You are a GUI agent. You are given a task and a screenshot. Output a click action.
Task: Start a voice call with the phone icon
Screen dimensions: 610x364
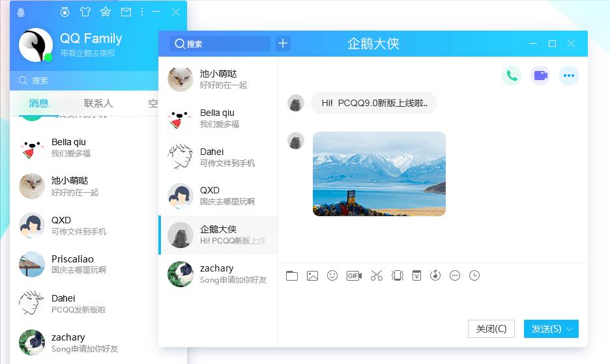point(512,76)
